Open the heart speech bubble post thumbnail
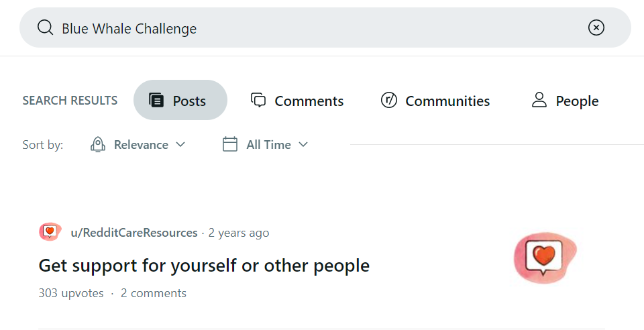This screenshot has height=330, width=644. click(545, 256)
